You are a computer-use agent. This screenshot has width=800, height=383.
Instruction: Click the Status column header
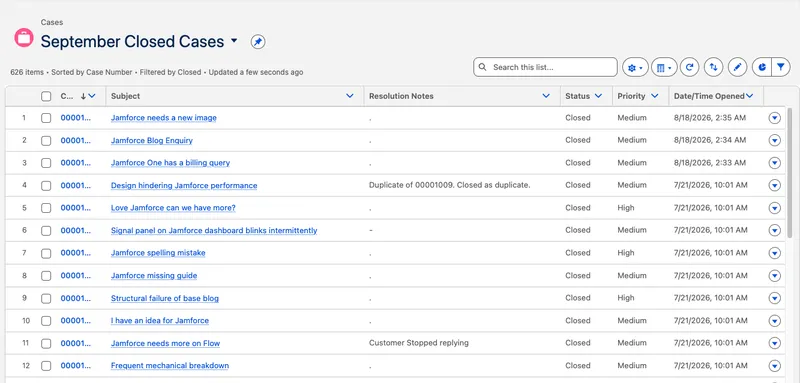coord(578,96)
